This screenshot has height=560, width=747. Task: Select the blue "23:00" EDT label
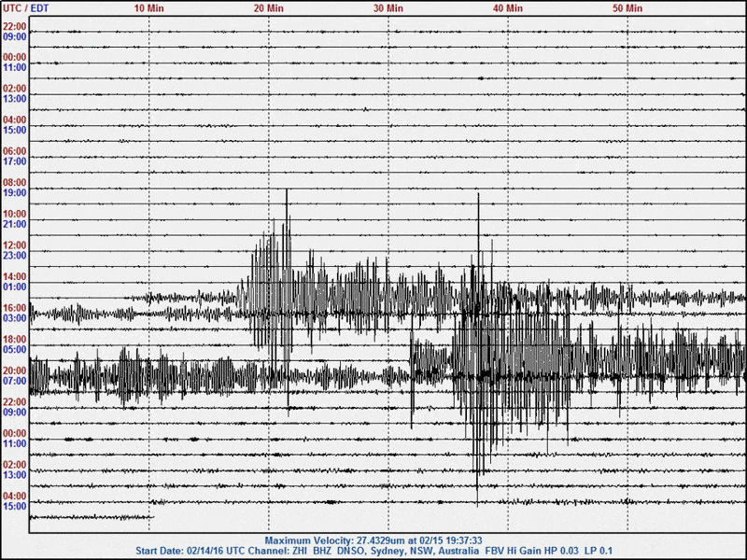15,256
